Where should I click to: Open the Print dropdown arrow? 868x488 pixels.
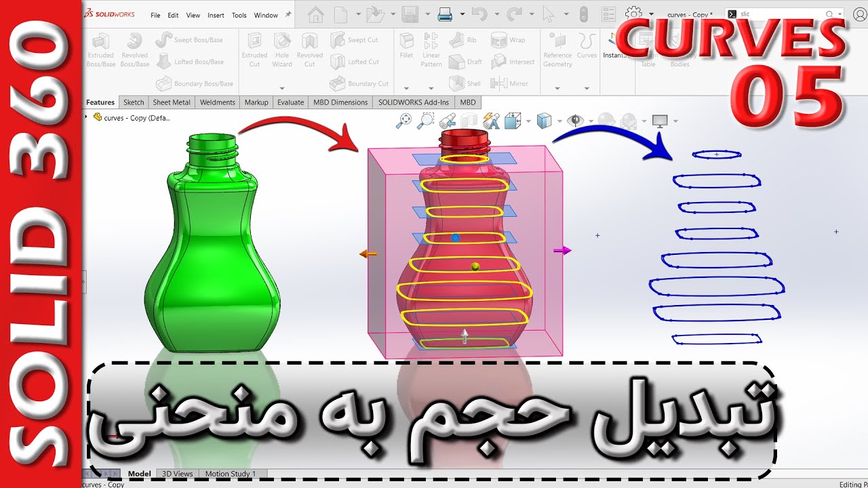[462, 14]
